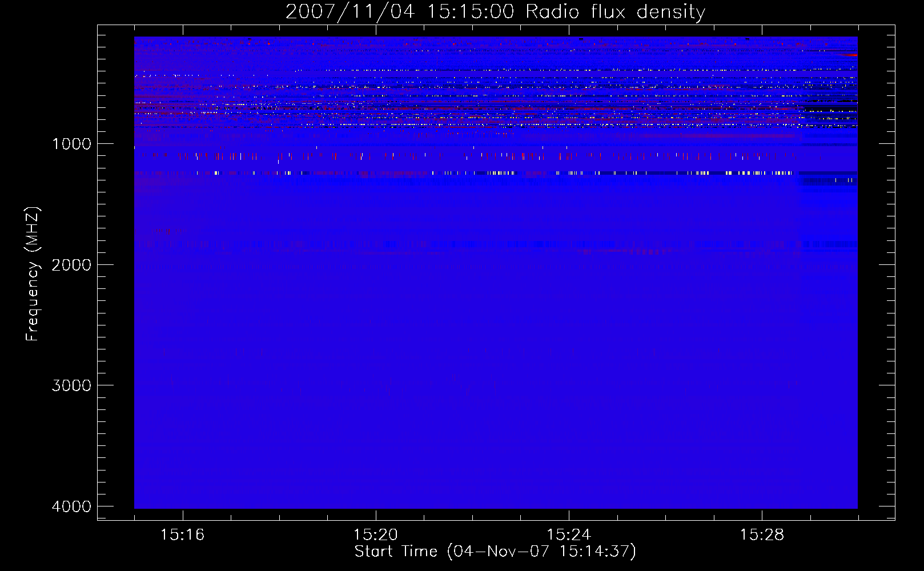Select the 'Frequency (MHZ)' y-axis label
The height and width of the screenshot is (571, 924).
coord(33,274)
